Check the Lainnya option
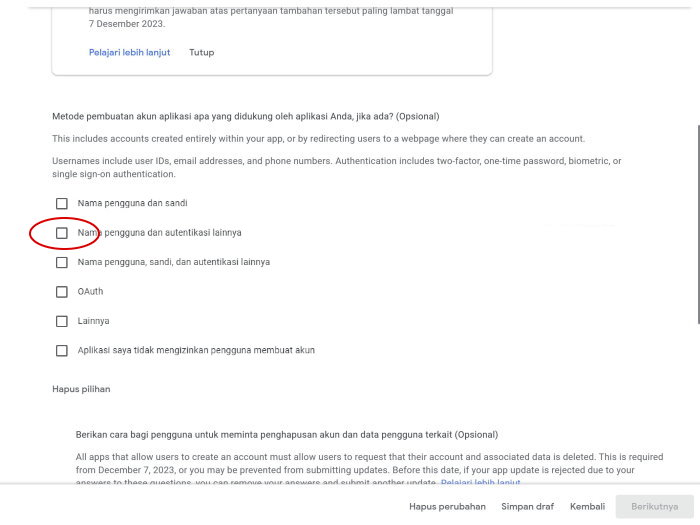This screenshot has width=700, height=525. [62, 321]
